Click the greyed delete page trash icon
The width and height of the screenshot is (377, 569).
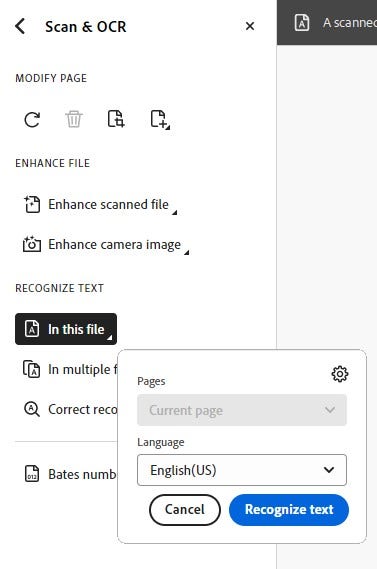pos(74,119)
